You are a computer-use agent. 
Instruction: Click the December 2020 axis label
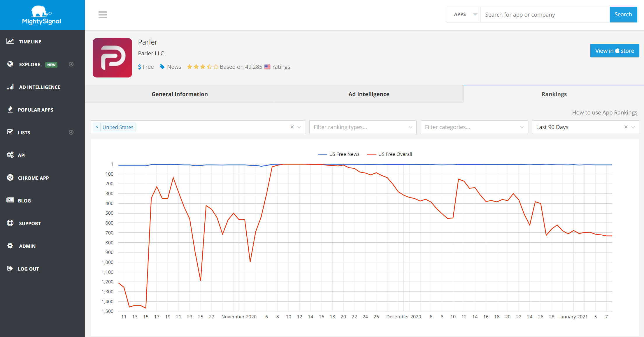point(404,317)
